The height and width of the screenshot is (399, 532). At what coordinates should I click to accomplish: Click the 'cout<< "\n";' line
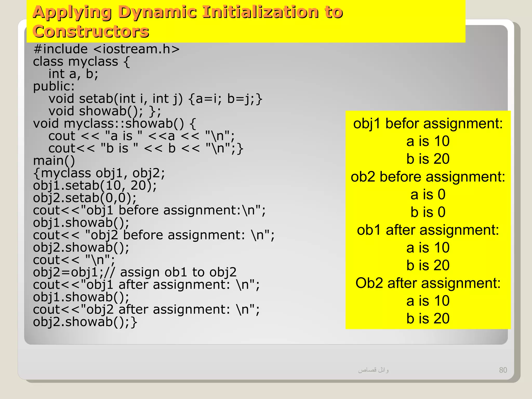pos(74,260)
